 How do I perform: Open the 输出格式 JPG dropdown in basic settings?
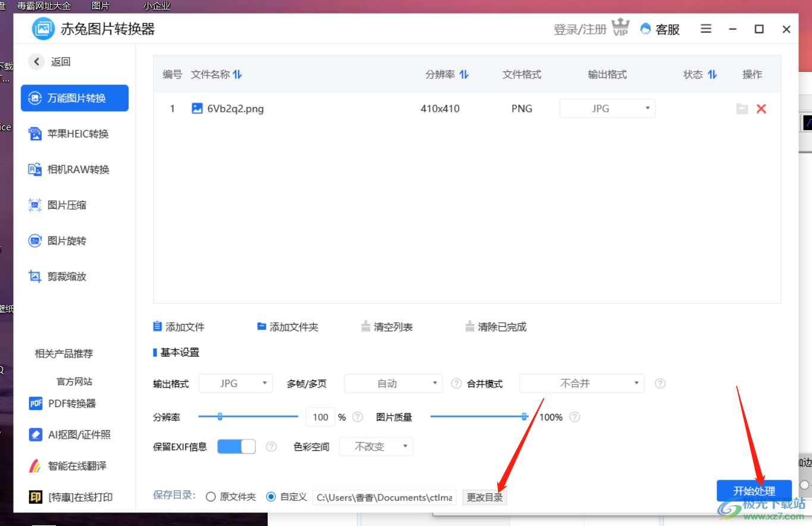click(236, 383)
